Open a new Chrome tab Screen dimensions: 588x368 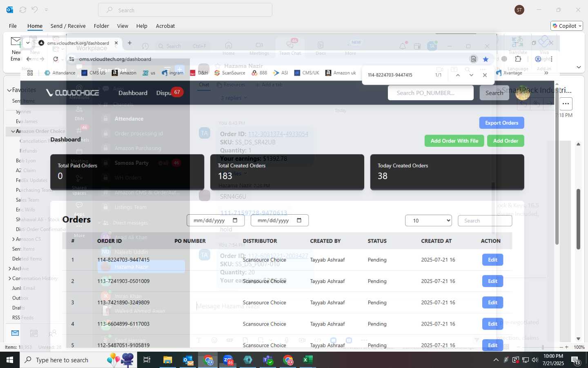(129, 43)
